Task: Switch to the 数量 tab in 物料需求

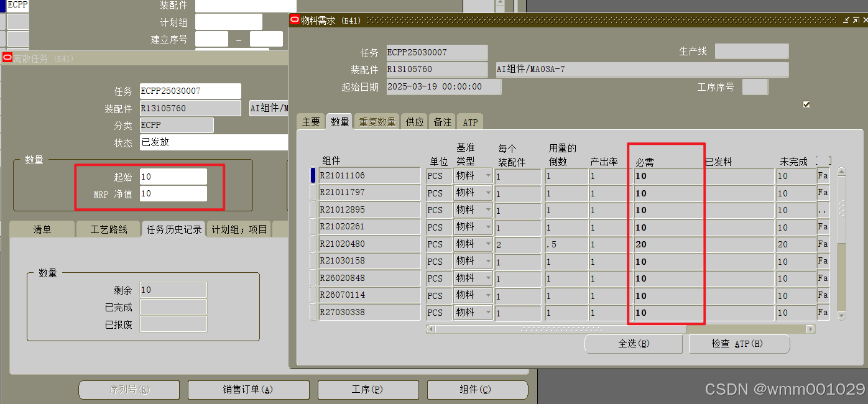Action: (x=339, y=122)
